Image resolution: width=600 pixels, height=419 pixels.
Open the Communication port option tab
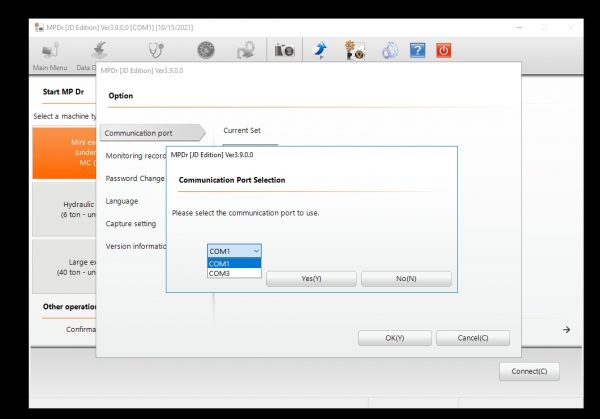coord(152,133)
